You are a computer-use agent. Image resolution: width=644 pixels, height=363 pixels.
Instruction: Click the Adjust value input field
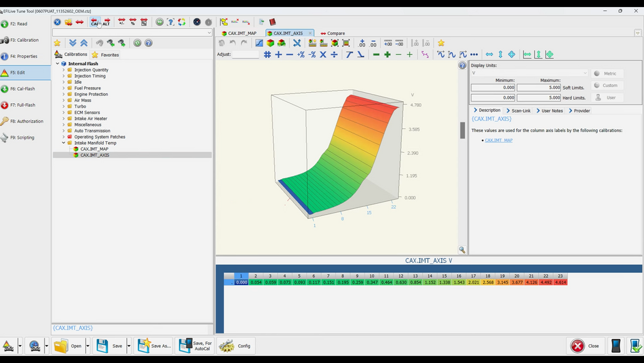click(x=245, y=55)
